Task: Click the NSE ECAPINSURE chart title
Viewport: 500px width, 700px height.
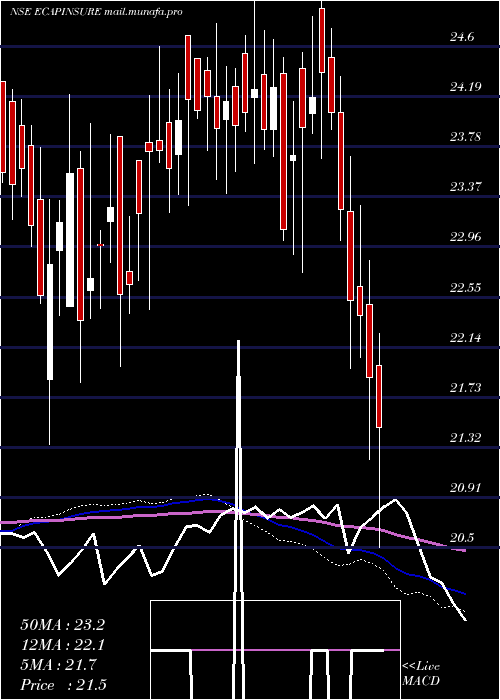Action: click(x=56, y=12)
